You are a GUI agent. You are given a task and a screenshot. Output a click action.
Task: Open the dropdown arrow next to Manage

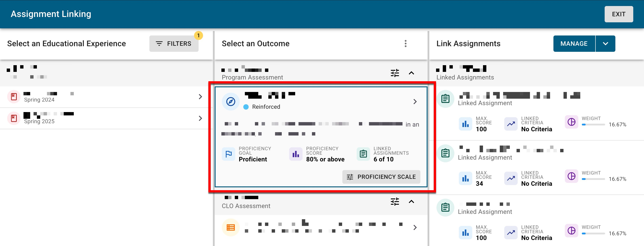pyautogui.click(x=605, y=44)
